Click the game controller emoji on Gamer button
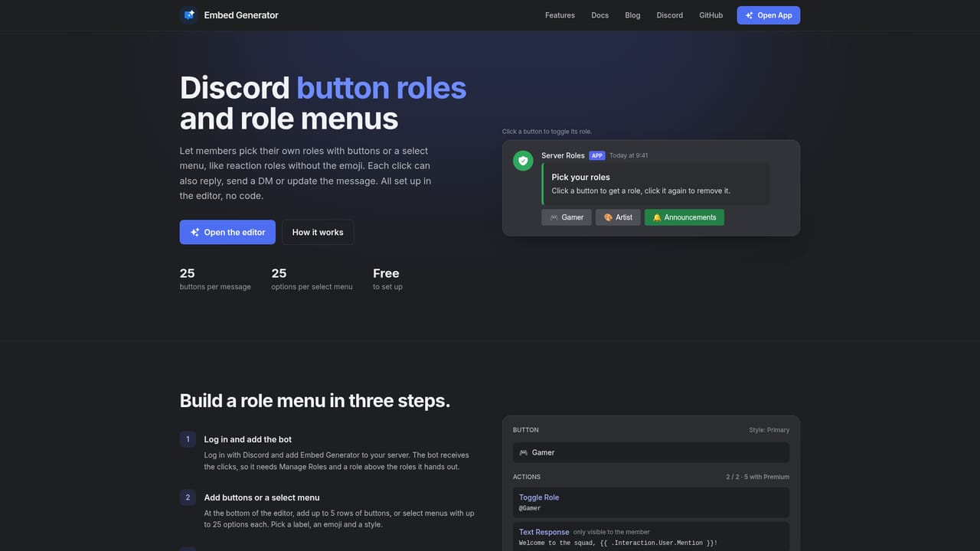Image resolution: width=980 pixels, height=551 pixels. (554, 217)
